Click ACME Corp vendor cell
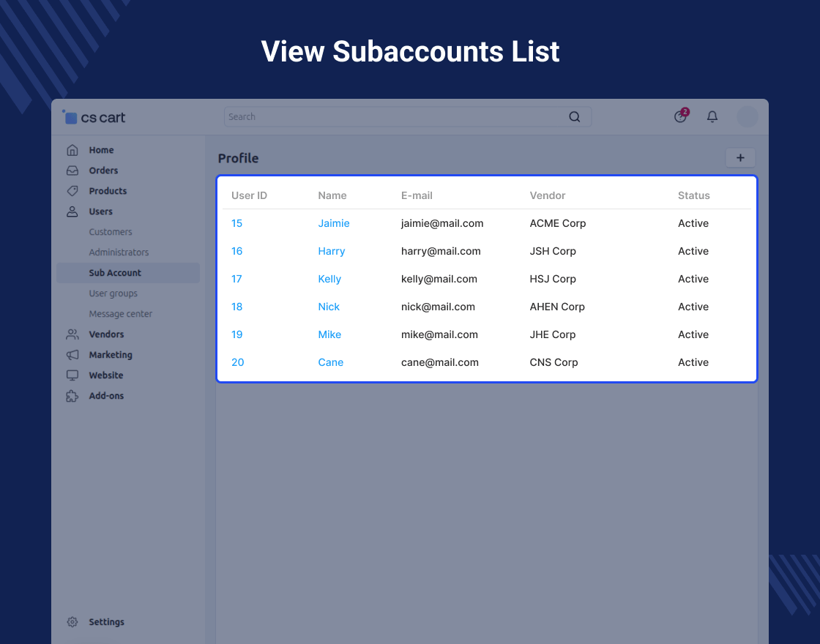The image size is (820, 644). click(x=557, y=223)
